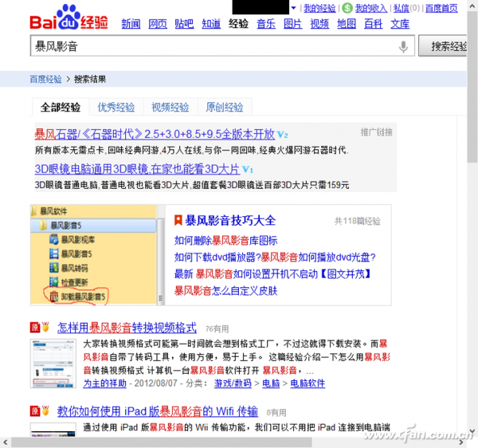
Task: Switch to the 知道 navigation item
Action: (211, 24)
